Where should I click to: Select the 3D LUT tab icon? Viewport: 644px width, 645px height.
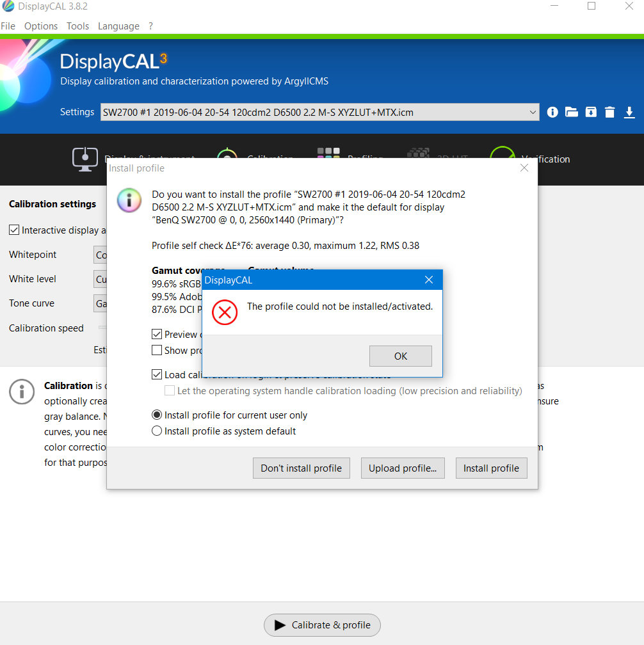(x=418, y=153)
